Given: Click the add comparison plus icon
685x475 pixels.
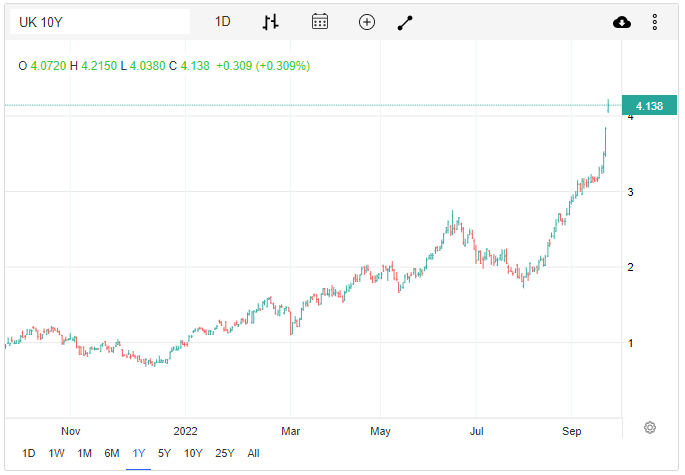Looking at the screenshot, I should [x=367, y=22].
